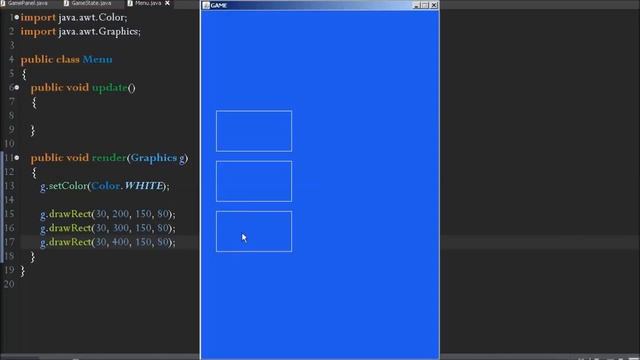Click the top rectangle in the GAME window

(x=254, y=131)
